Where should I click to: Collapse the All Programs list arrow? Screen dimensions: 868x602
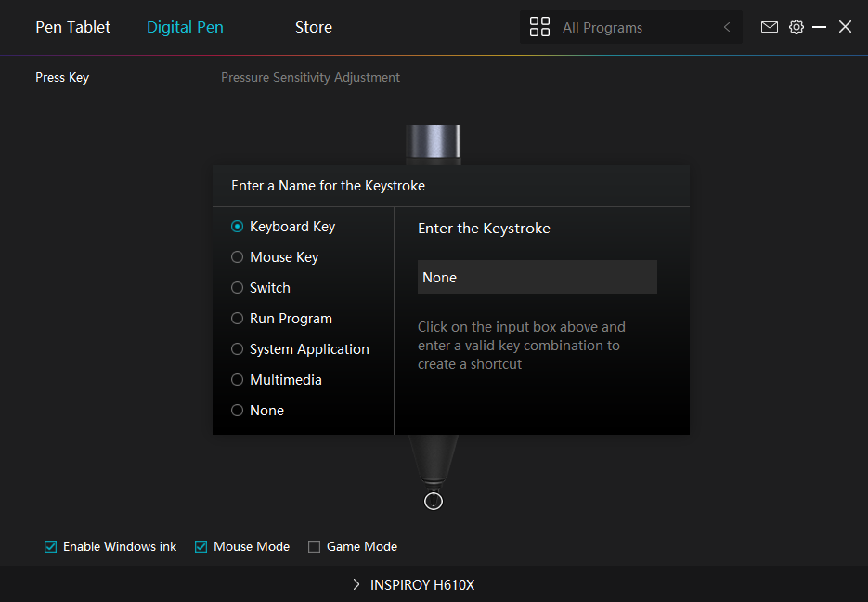[x=727, y=27]
